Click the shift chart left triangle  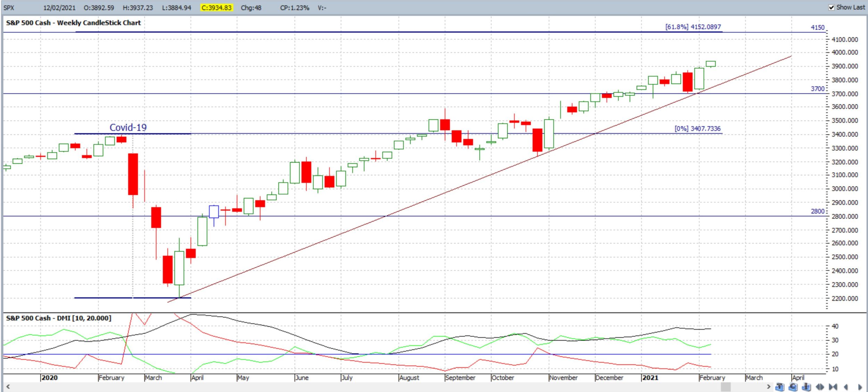pos(846,387)
